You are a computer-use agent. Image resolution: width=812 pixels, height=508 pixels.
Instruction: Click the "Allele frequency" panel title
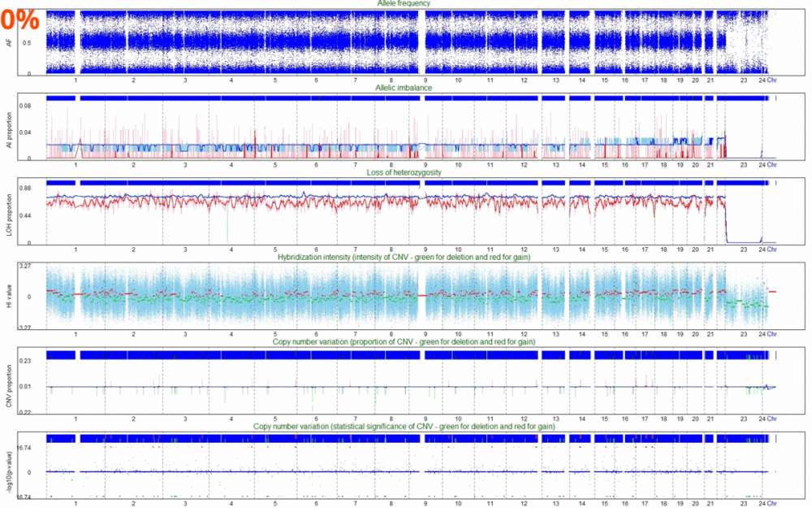[x=404, y=3]
